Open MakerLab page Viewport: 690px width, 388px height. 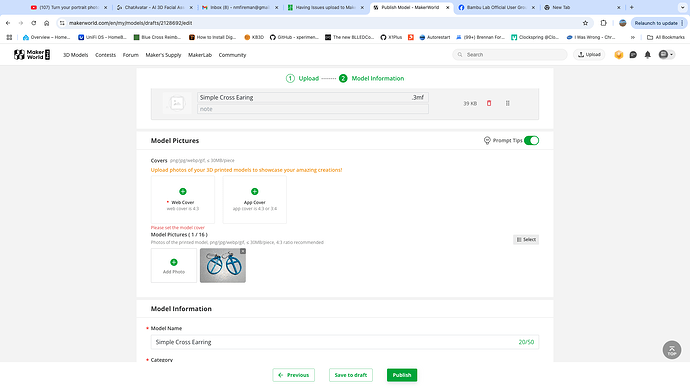tap(200, 55)
